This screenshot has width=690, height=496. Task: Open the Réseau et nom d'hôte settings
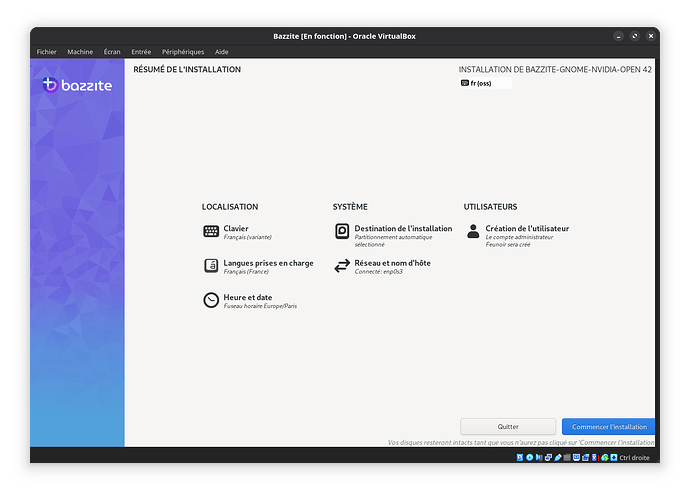coord(392,263)
